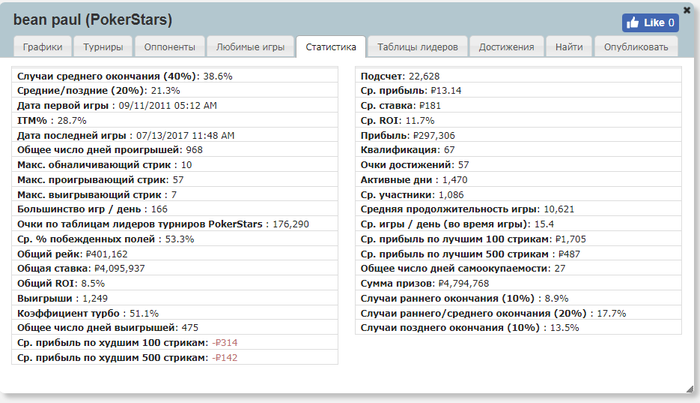Select Ср. прибыль по худшим 100 стрикам
The width and height of the screenshot is (700, 403).
(175, 343)
